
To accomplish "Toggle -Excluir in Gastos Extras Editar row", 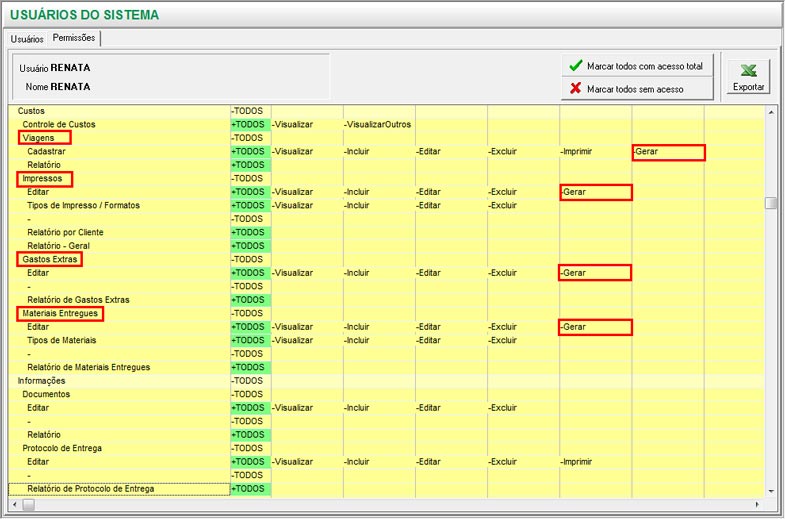I will pyautogui.click(x=523, y=273).
